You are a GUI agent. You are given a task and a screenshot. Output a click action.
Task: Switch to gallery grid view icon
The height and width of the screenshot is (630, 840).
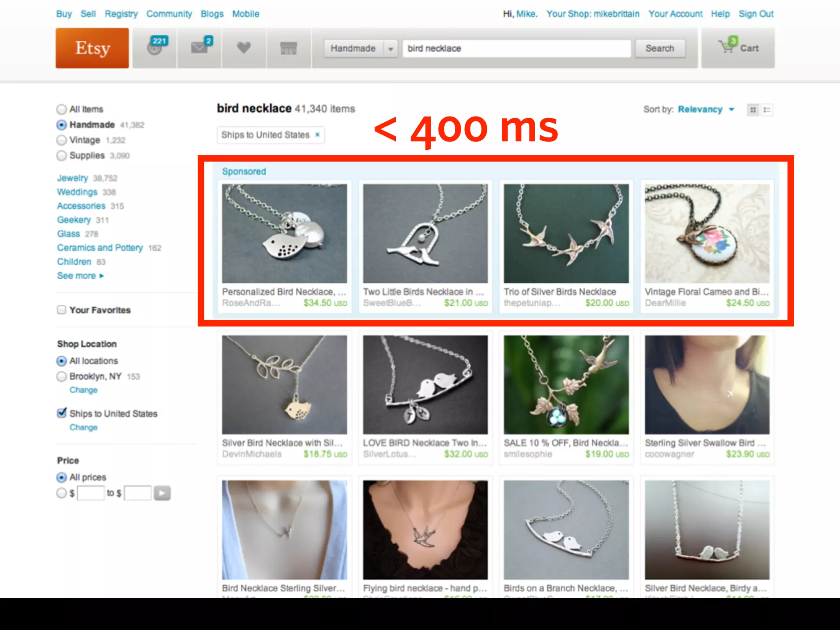tap(753, 110)
